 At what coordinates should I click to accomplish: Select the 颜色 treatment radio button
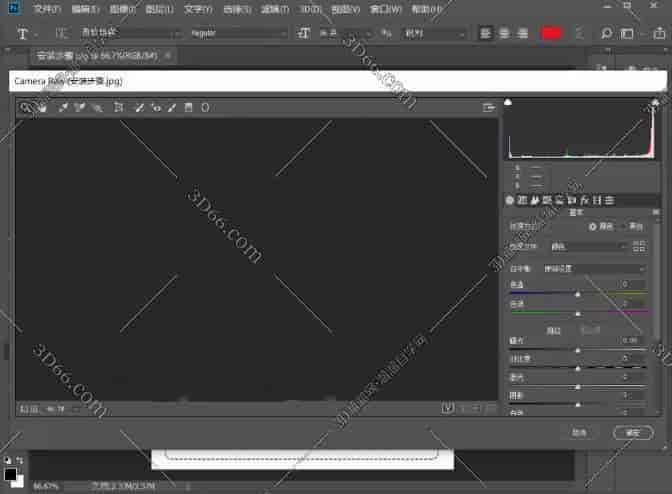(593, 227)
